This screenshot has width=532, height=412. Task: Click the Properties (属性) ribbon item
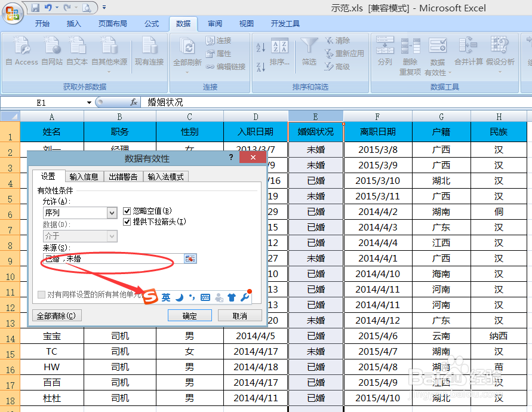pos(219,54)
